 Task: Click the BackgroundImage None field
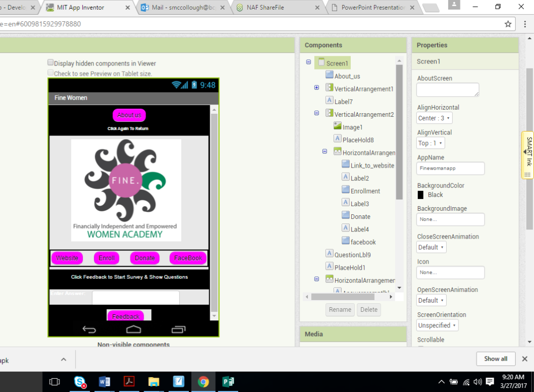[450, 219]
